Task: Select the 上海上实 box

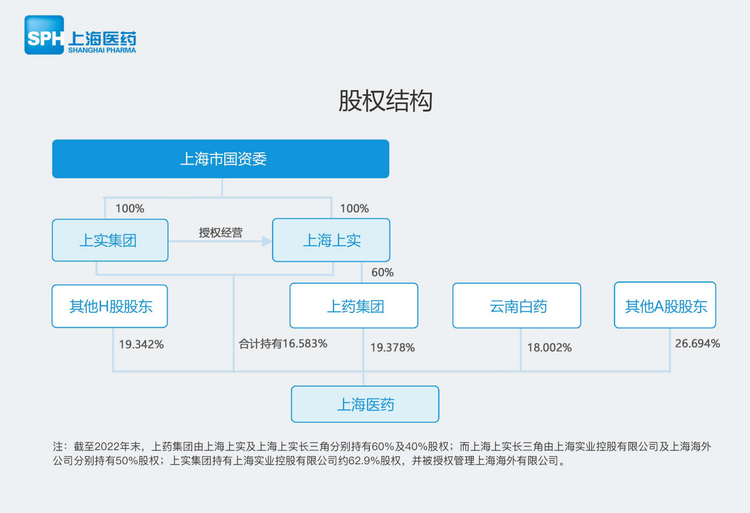Action: tap(331, 240)
